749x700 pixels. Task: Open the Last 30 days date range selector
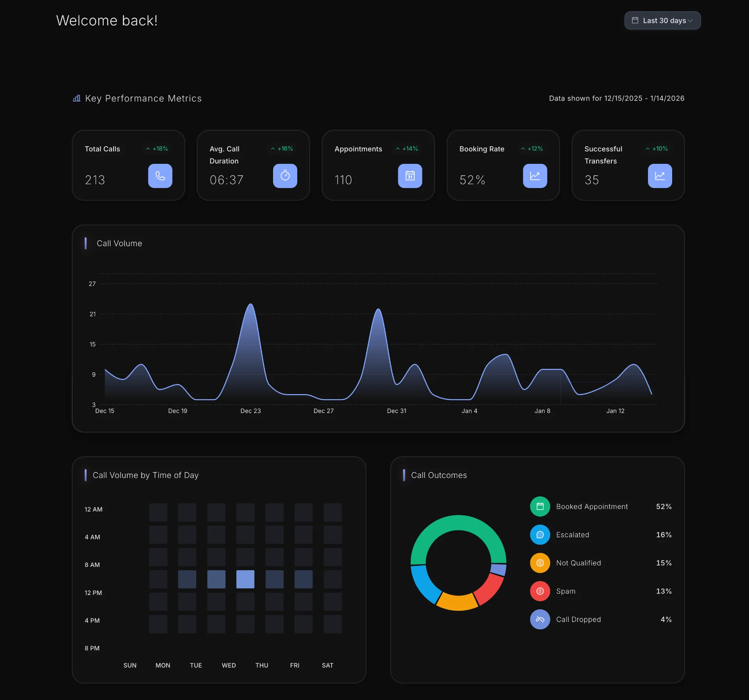(662, 21)
